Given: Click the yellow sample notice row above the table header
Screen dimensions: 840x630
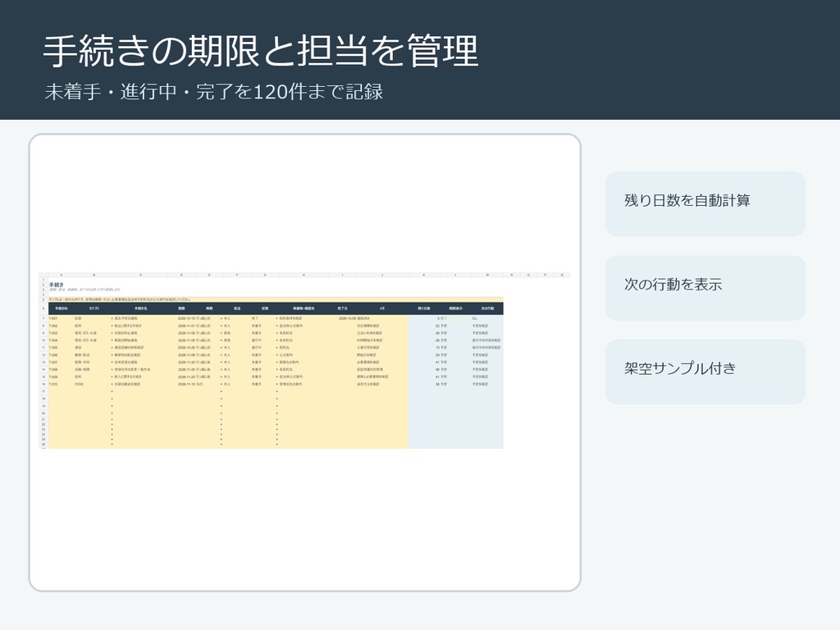Looking at the screenshot, I should click(x=276, y=299).
